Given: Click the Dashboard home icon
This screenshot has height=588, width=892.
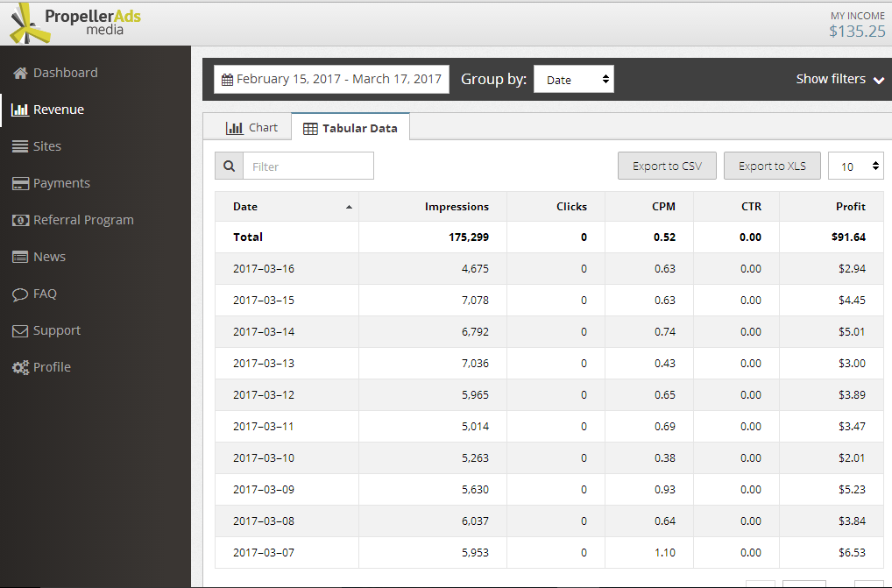Looking at the screenshot, I should (x=20, y=73).
